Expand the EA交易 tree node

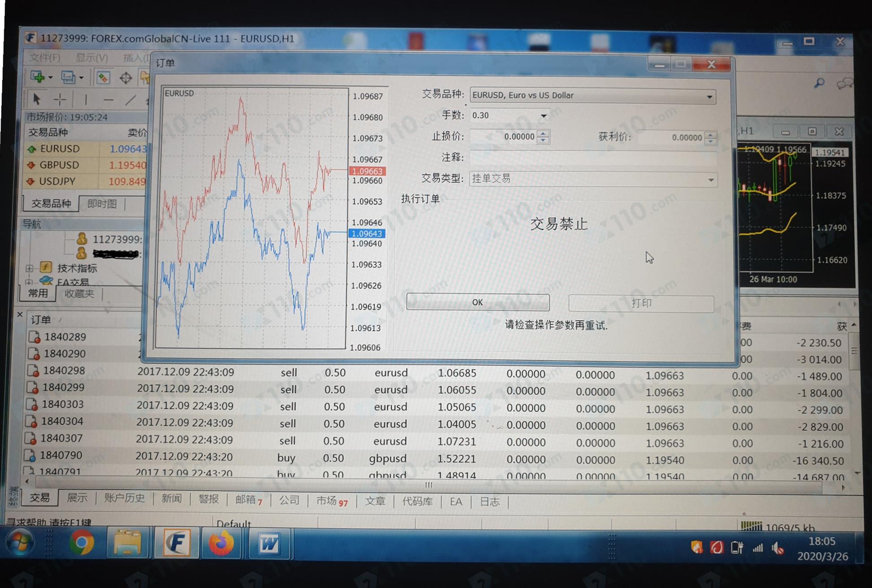(29, 282)
